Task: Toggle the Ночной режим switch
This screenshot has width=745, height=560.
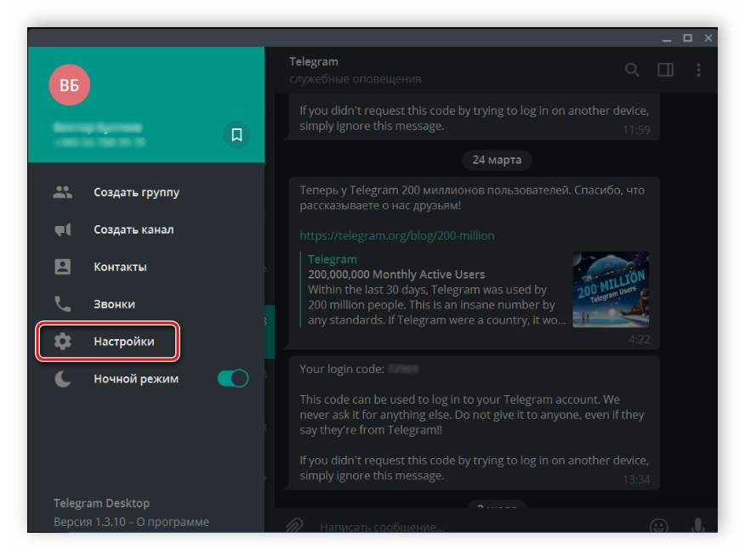Action: pyautogui.click(x=232, y=378)
